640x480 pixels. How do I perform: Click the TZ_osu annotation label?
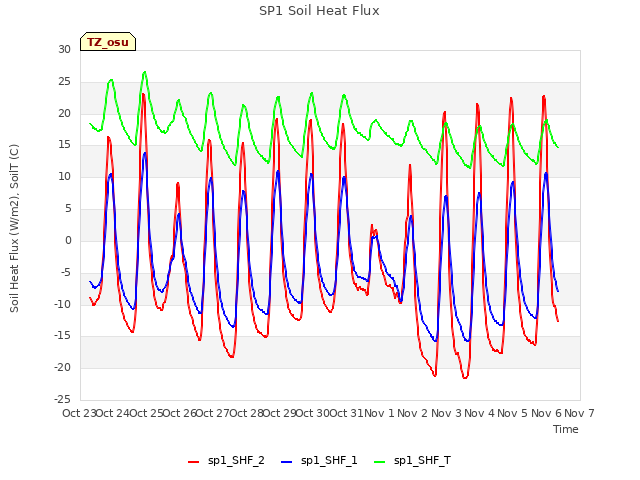pos(108,42)
